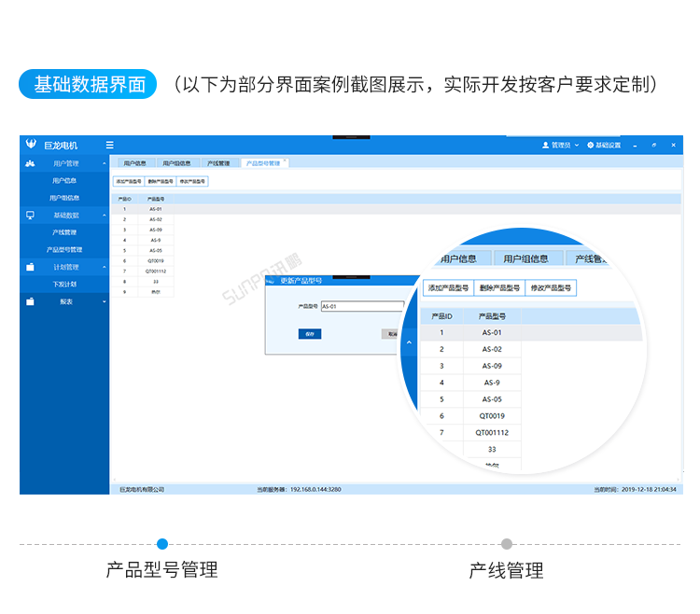This screenshot has width=700, height=614.
Task: Click the 巨龙电机 dragon logo icon
Action: [31, 144]
